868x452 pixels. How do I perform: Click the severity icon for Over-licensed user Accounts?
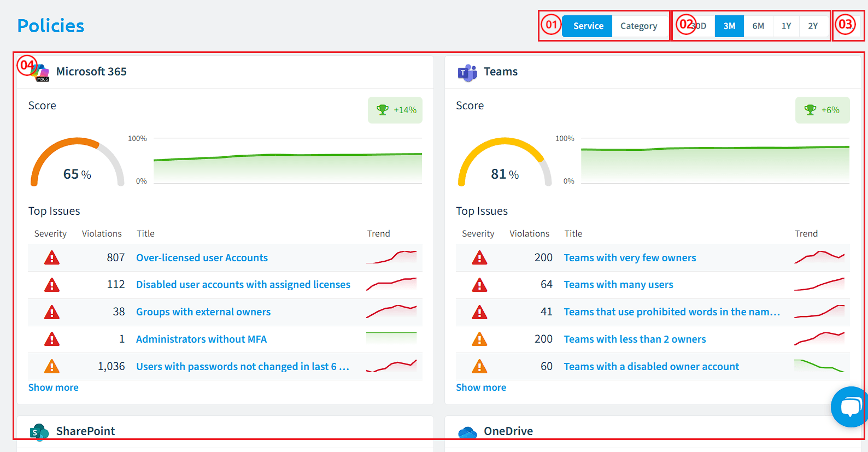tap(52, 257)
